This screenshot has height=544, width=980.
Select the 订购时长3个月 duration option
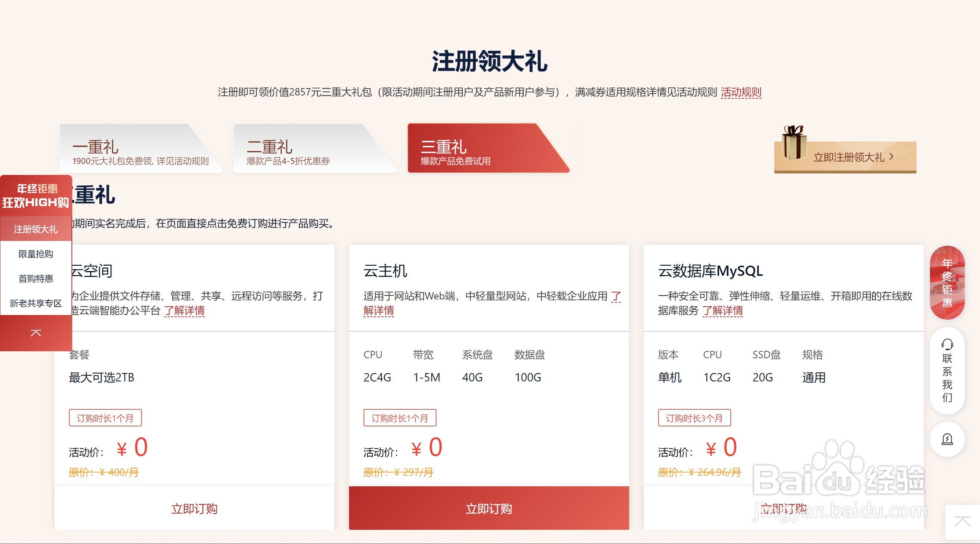(x=694, y=418)
